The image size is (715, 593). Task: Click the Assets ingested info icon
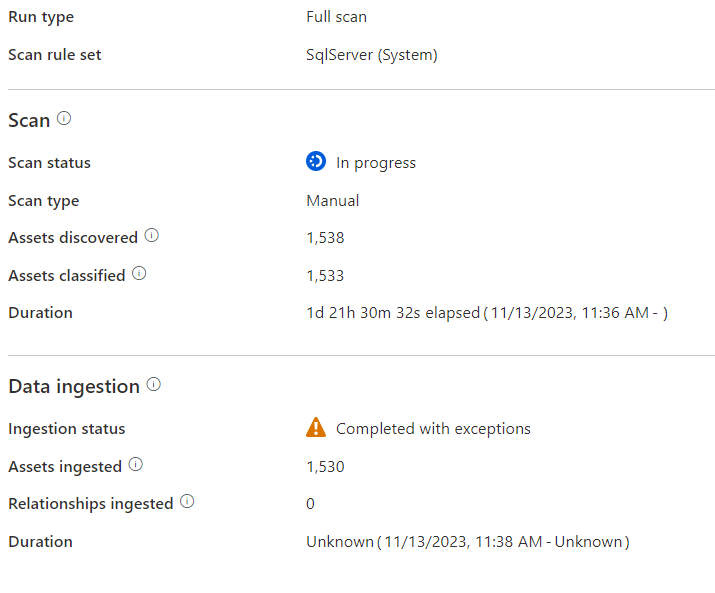coord(136,465)
